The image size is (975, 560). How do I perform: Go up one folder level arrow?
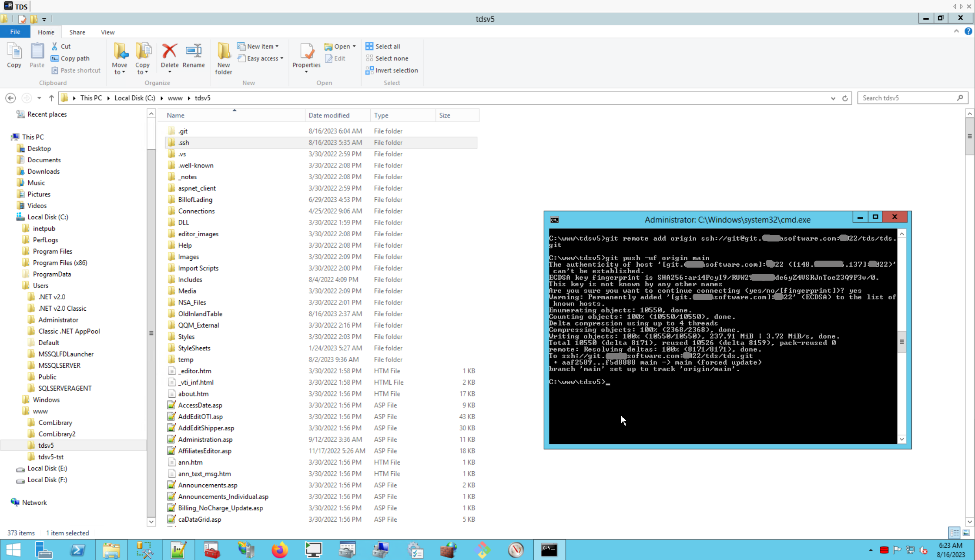pos(51,98)
